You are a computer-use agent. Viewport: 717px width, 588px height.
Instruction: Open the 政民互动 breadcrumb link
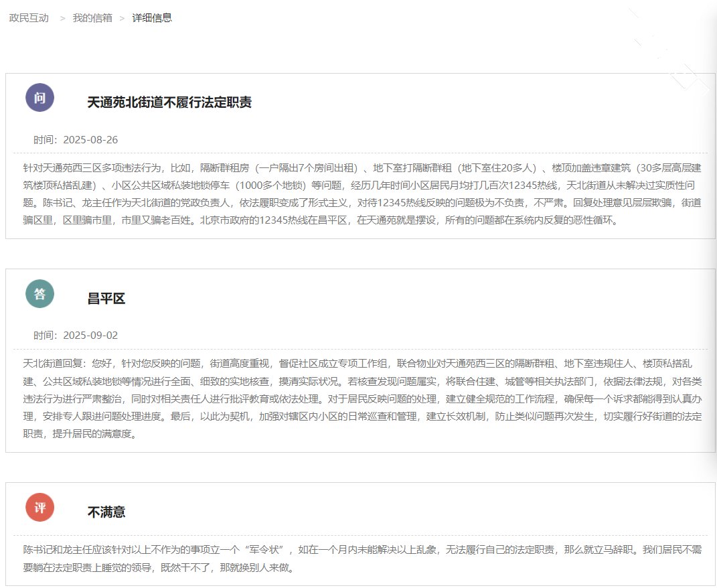pyautogui.click(x=29, y=18)
